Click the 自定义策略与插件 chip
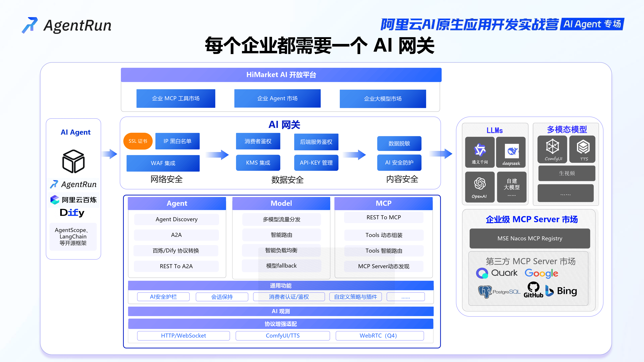The width and height of the screenshot is (644, 362). click(x=355, y=297)
